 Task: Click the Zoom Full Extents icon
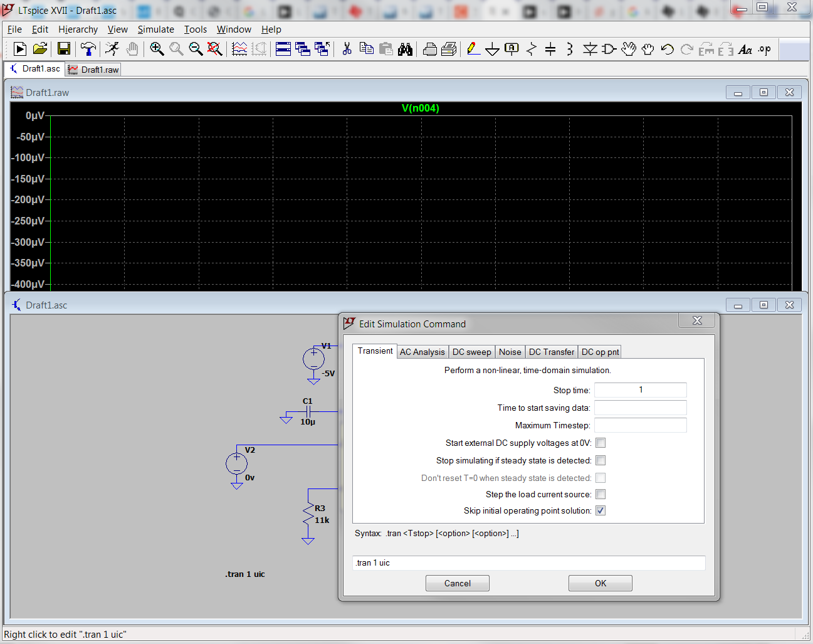(x=215, y=49)
